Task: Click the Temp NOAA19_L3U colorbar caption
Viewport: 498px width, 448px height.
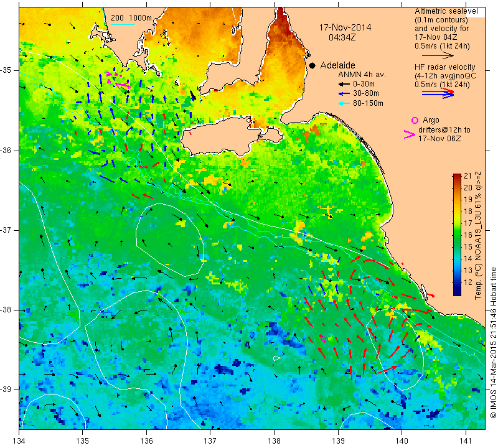Action: coord(477,235)
